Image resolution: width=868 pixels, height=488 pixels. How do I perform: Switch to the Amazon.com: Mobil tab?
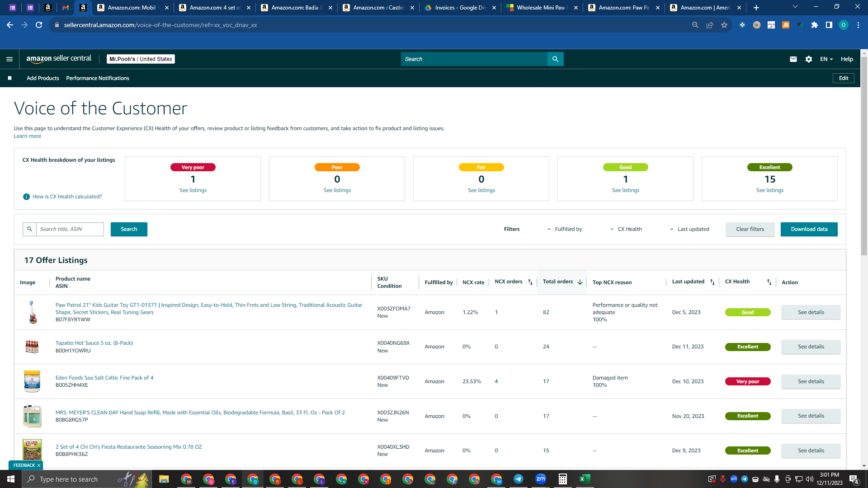point(133,8)
